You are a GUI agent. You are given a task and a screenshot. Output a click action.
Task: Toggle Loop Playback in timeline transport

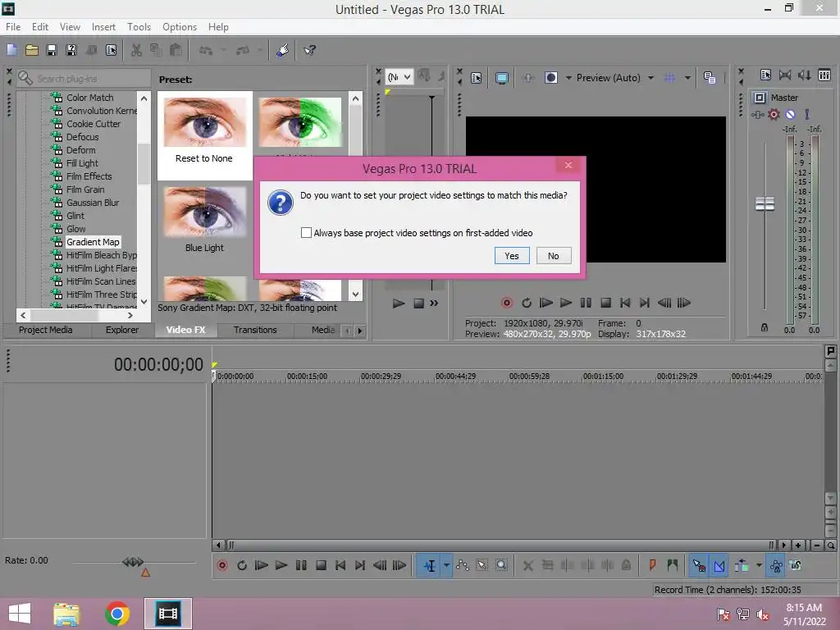242,566
